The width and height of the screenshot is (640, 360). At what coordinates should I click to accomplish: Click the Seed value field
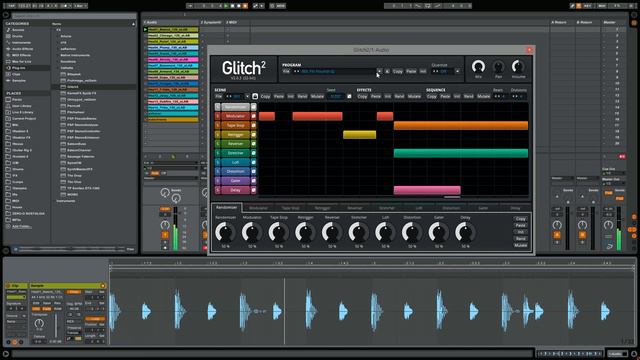click(336, 96)
